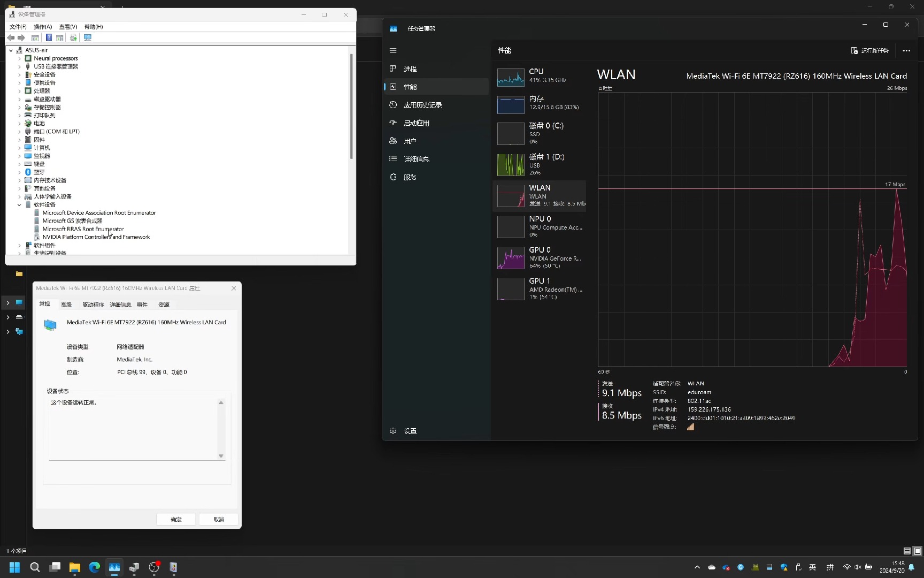Open 文件(F) menu in Device Manager
The width and height of the screenshot is (924, 578).
18,27
